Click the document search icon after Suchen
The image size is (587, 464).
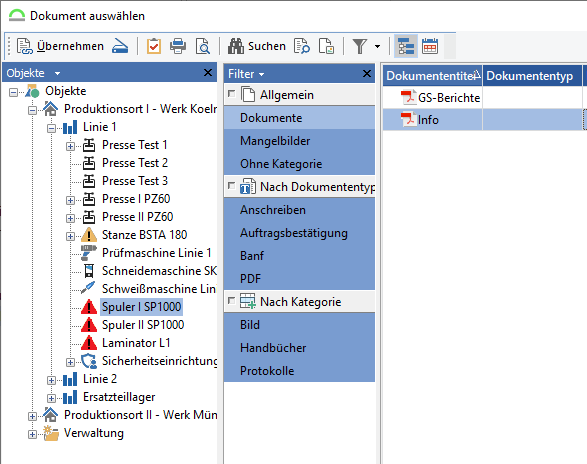click(301, 46)
